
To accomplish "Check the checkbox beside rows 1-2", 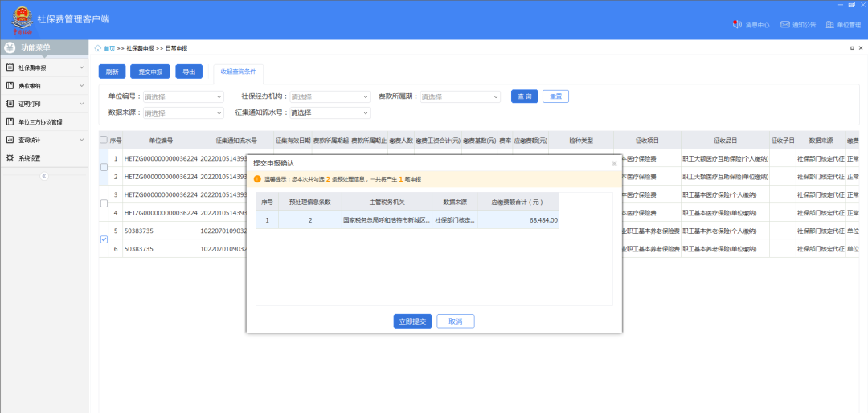I will [104, 167].
